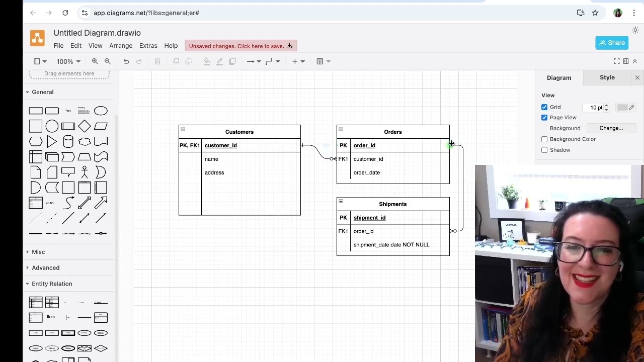Open draw.io logo home icon
This screenshot has width=644, height=362.
point(37,38)
